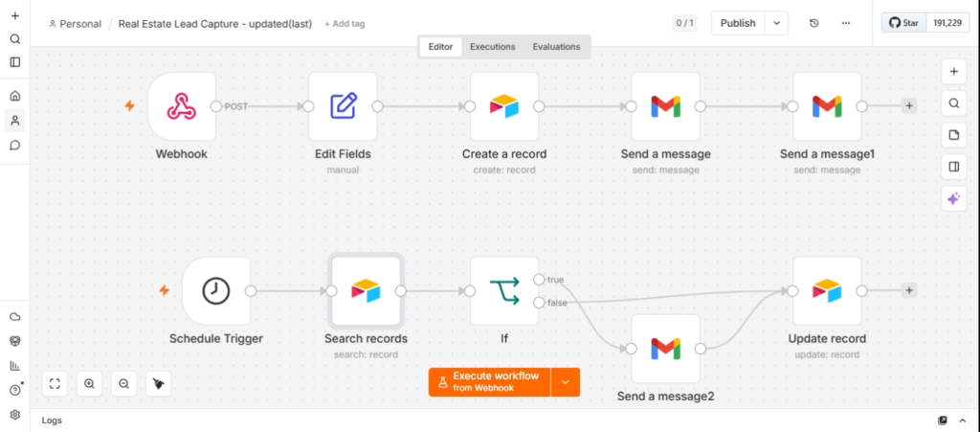Open the Schedule Trigger node
Viewport: 980px width, 432px height.
click(216, 290)
